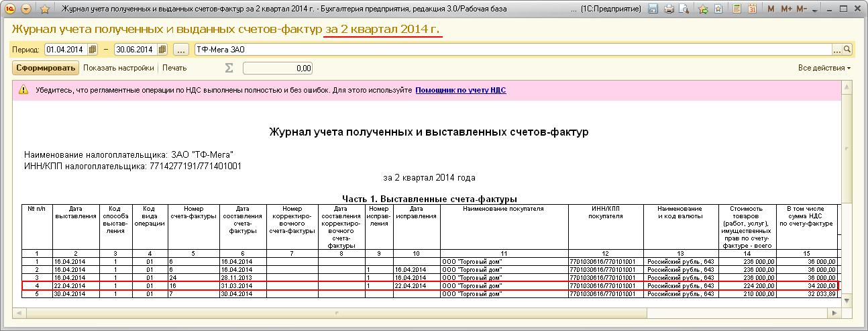
Task: Open the calendar icon showing 31
Action: (x=753, y=9)
